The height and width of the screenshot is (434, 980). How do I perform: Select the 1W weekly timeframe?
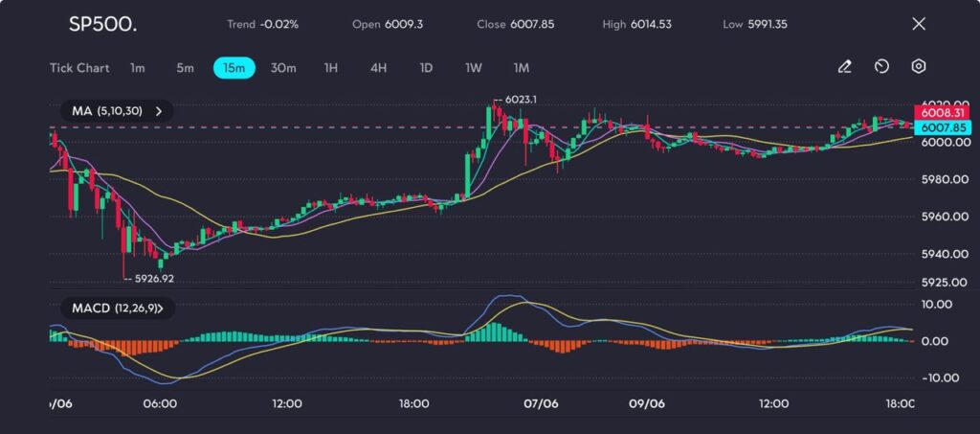[x=474, y=68]
